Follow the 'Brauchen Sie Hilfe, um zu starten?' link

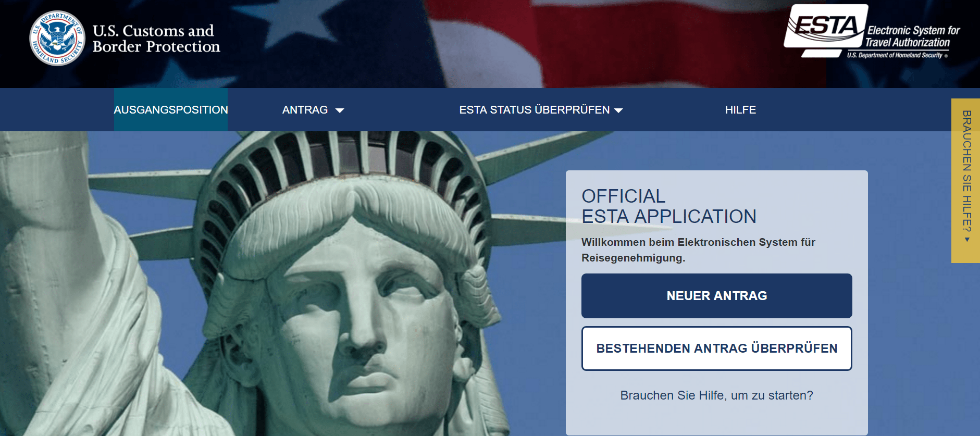[716, 395]
